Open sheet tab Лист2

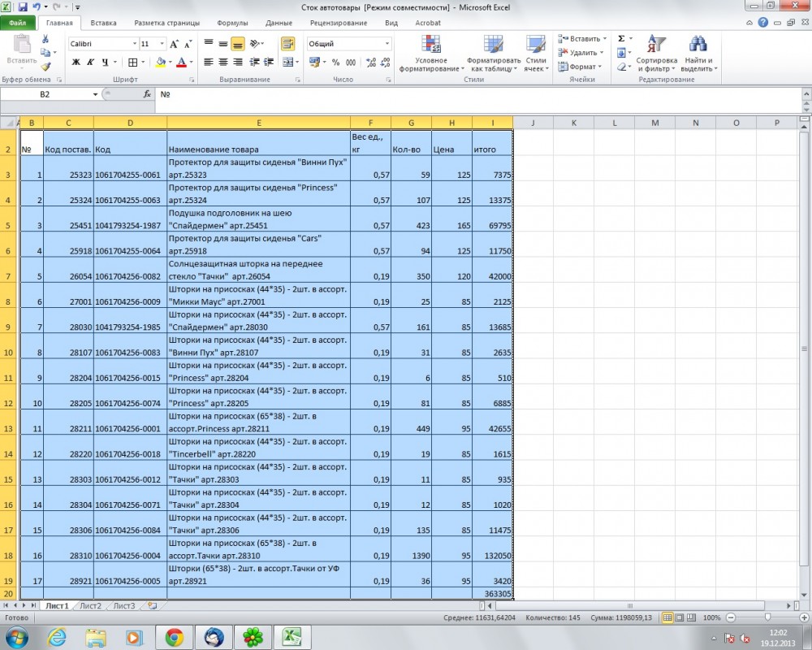91,606
